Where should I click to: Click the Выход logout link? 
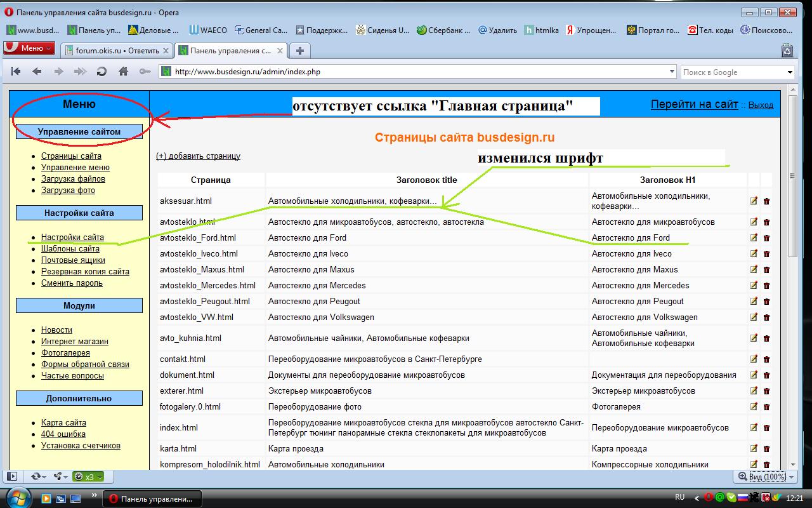(x=761, y=105)
